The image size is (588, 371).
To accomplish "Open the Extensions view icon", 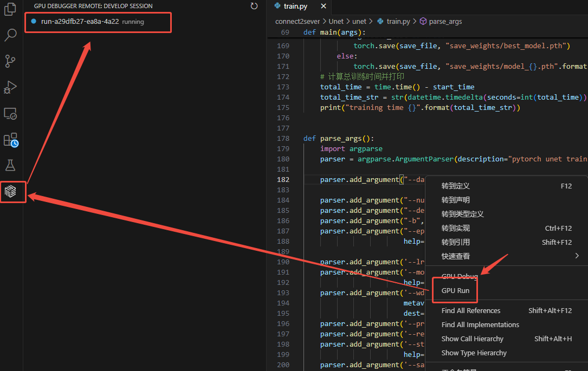I will pos(10,140).
